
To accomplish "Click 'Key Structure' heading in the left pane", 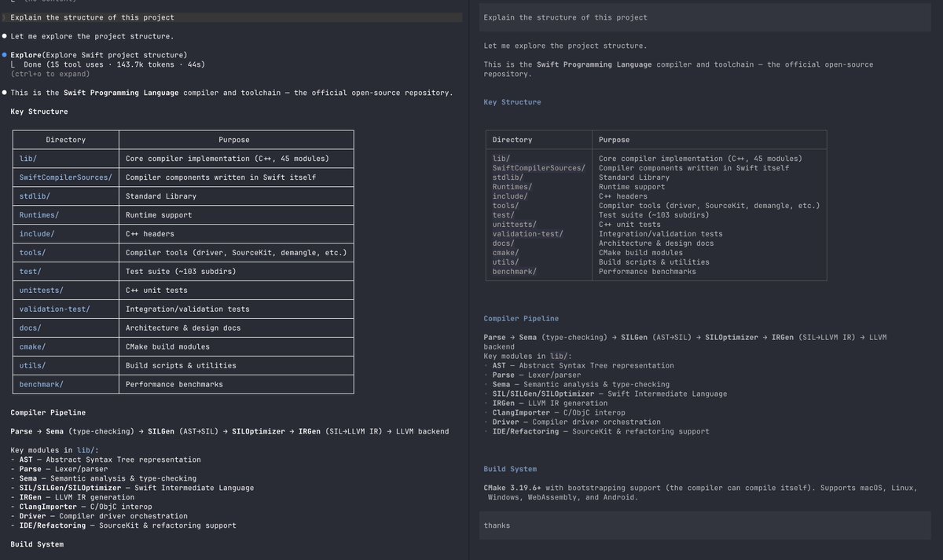I will pos(39,112).
